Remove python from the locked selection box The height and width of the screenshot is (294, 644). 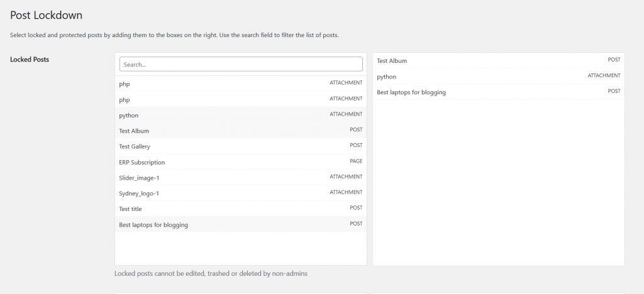tap(499, 76)
